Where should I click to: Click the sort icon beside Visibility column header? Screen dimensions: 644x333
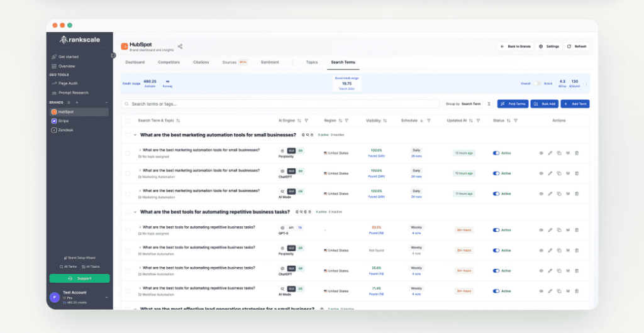(x=385, y=121)
